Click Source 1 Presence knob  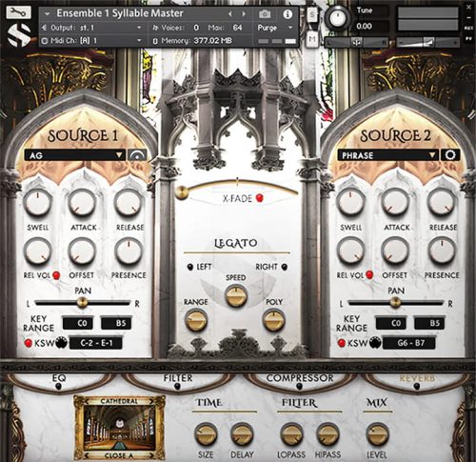tap(129, 251)
